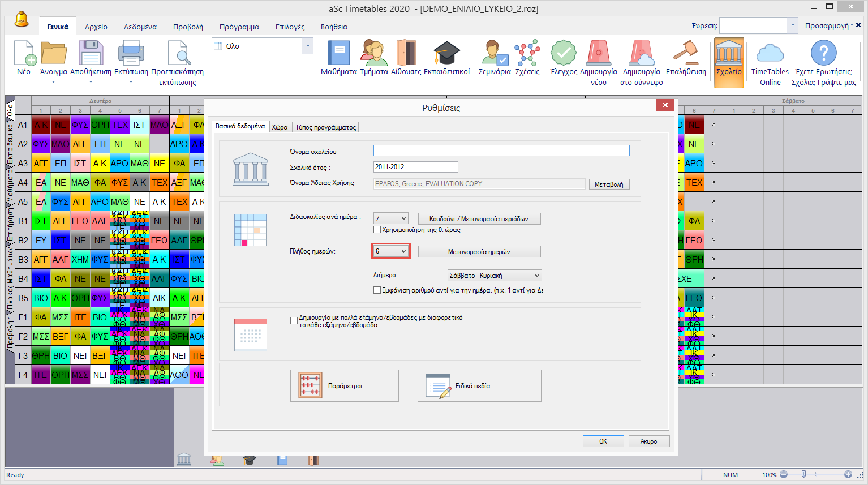Click the Όνομα σχολείου text field
This screenshot has height=485, width=868.
(x=501, y=151)
